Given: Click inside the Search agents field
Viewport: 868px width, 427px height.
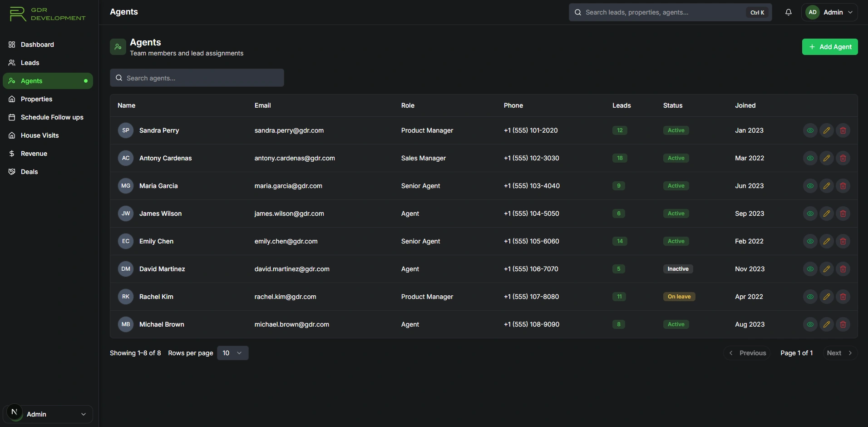Looking at the screenshot, I should point(197,78).
